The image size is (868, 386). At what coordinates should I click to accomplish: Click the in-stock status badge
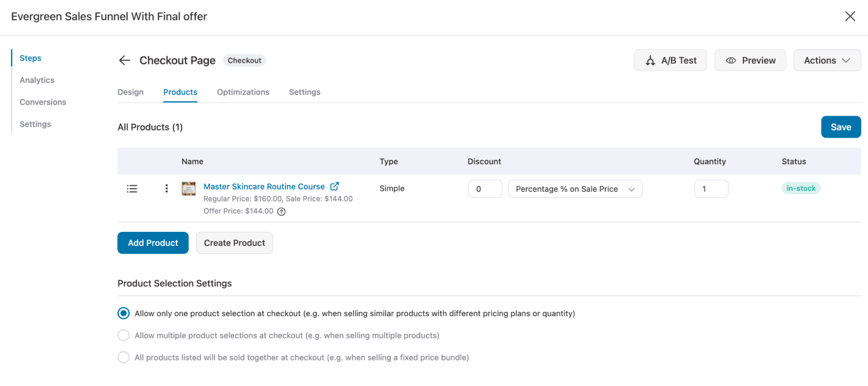point(801,188)
